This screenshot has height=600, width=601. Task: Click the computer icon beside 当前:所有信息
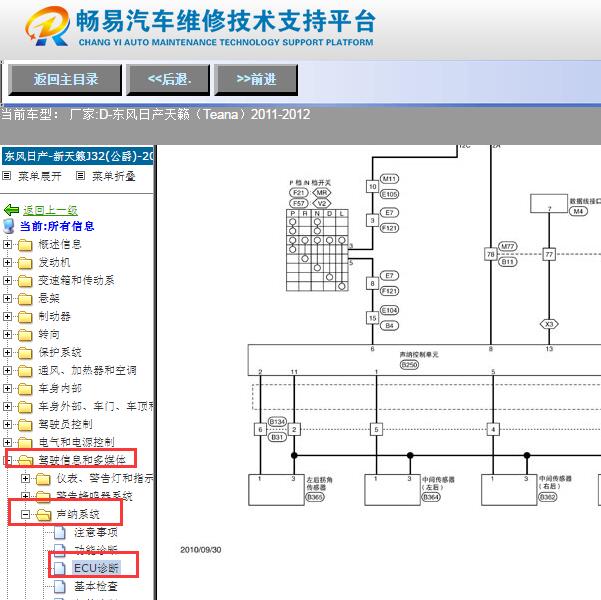point(8,226)
